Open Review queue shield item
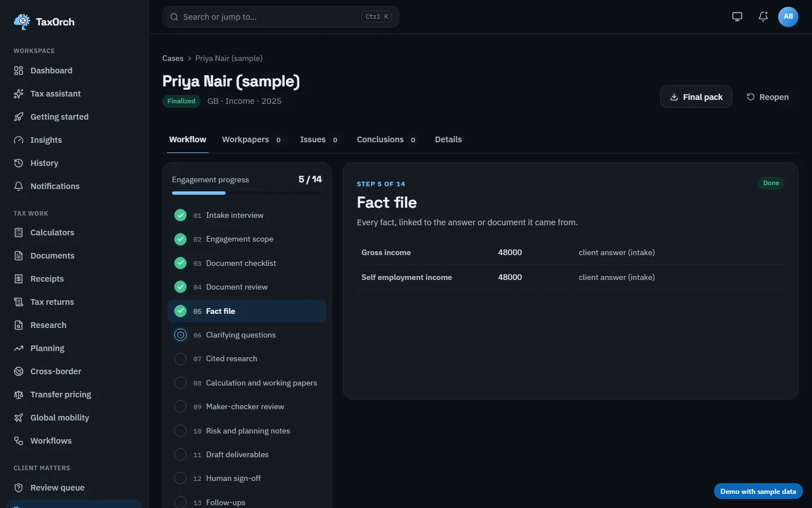This screenshot has height=508, width=812. tap(74, 488)
